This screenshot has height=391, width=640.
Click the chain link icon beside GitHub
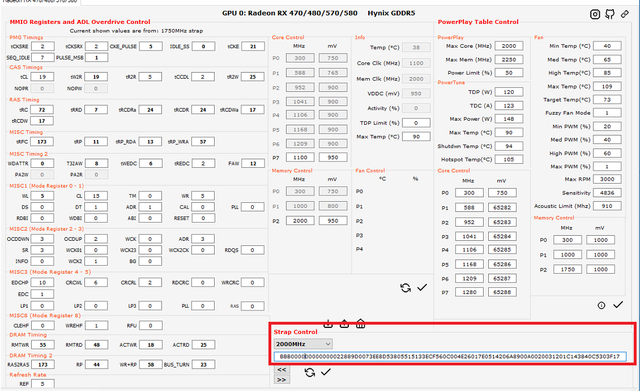[x=624, y=14]
